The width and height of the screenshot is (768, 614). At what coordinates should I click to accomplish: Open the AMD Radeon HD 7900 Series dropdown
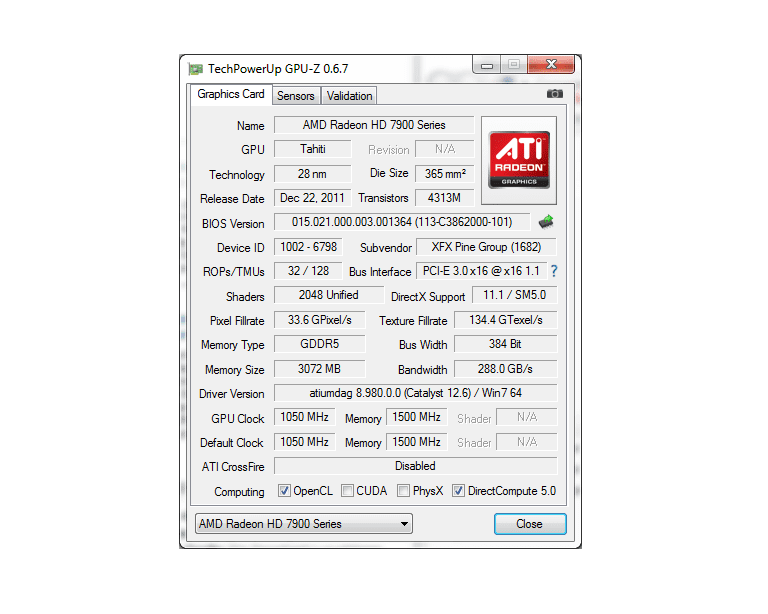[x=304, y=524]
